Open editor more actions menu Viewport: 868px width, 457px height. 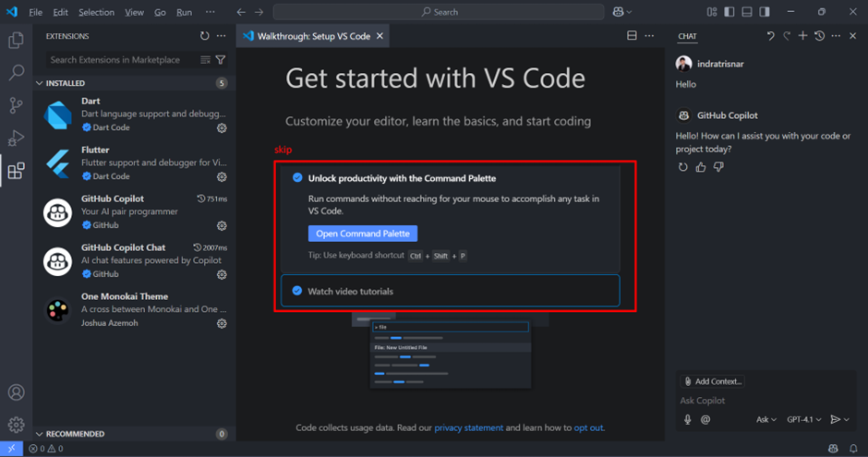coord(649,36)
